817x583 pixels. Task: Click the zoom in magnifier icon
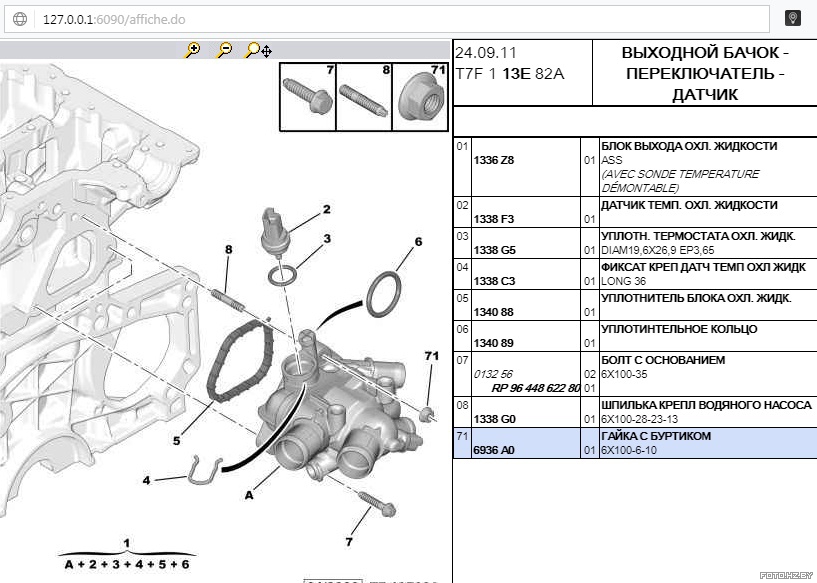point(193,49)
